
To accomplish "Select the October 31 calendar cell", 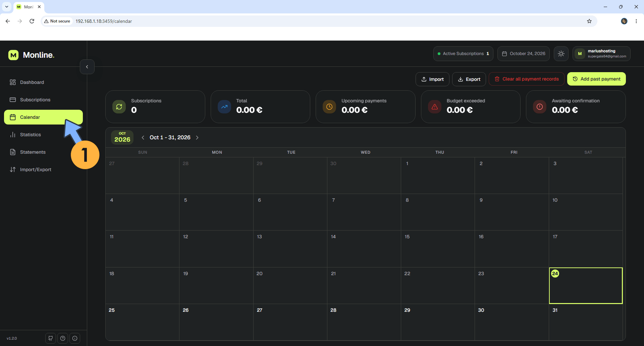I will (586, 322).
